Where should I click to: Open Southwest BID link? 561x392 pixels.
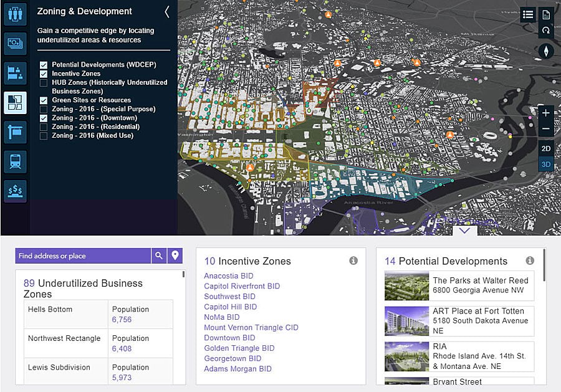click(229, 297)
